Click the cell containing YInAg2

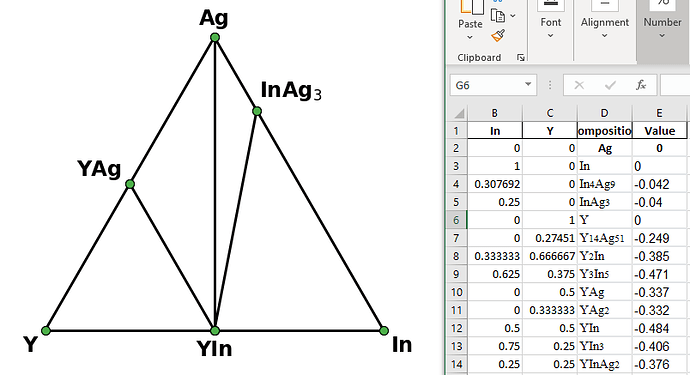[x=605, y=364]
